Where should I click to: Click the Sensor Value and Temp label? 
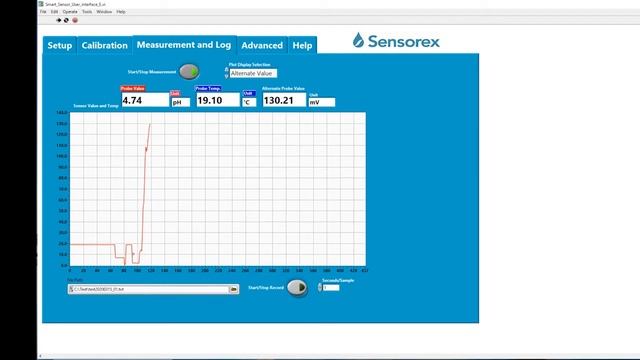pyautogui.click(x=96, y=106)
